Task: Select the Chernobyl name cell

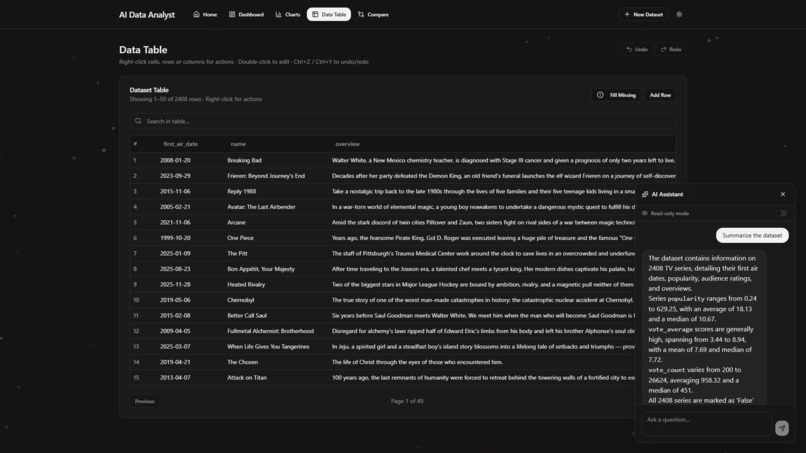Action: [x=241, y=300]
